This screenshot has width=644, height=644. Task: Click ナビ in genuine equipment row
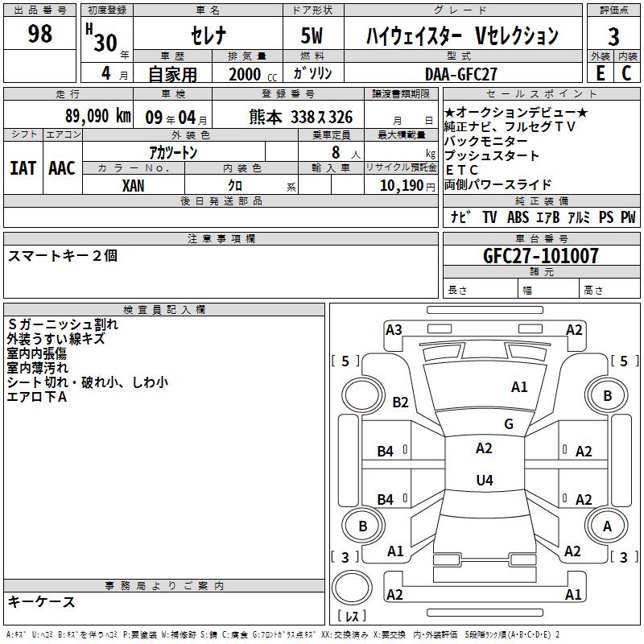460,217
